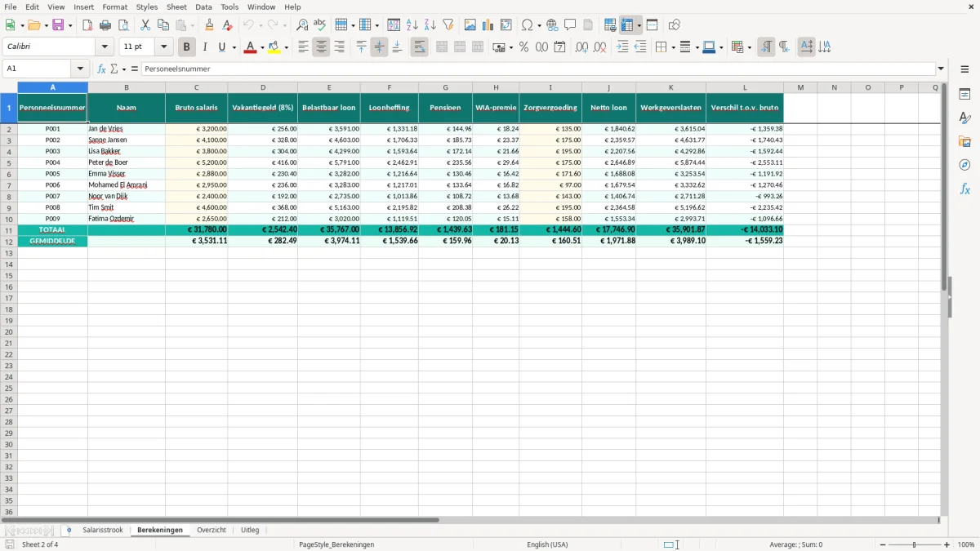Insert a hyperlink via the globe icon

coord(553,25)
